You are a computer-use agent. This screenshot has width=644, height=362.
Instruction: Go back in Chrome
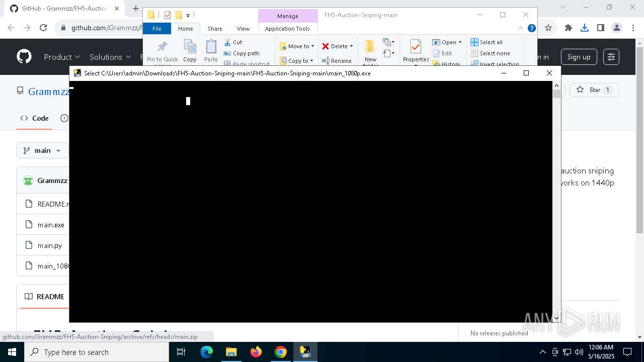(x=11, y=28)
